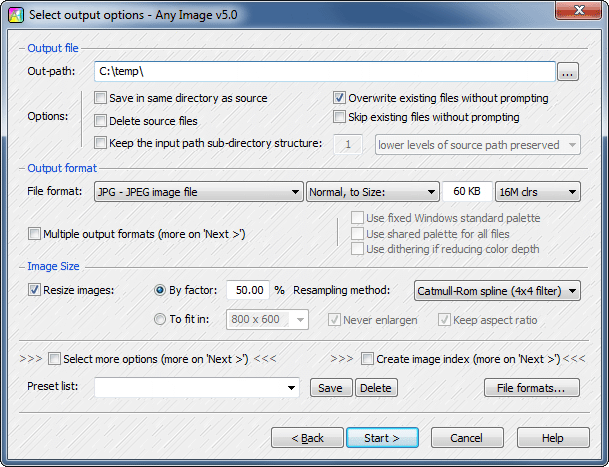Click the Save preset button
Viewport: 609px width, 467px height.
tap(331, 388)
